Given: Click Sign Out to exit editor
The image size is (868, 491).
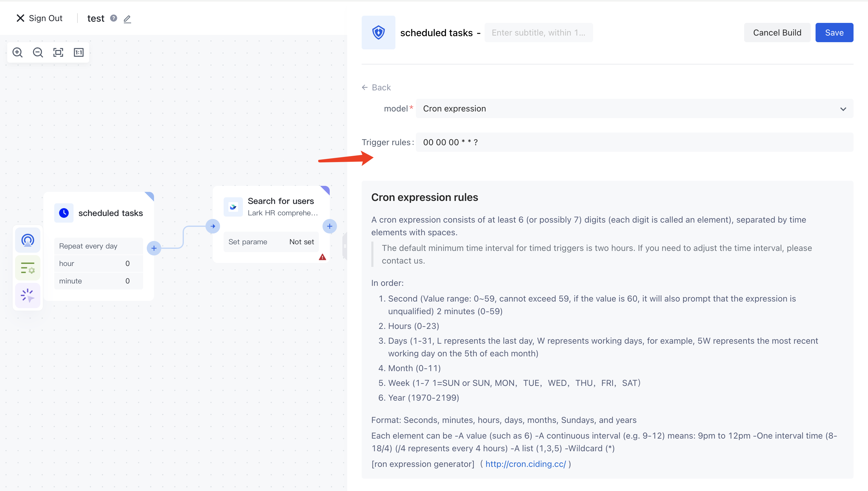Looking at the screenshot, I should [x=39, y=18].
